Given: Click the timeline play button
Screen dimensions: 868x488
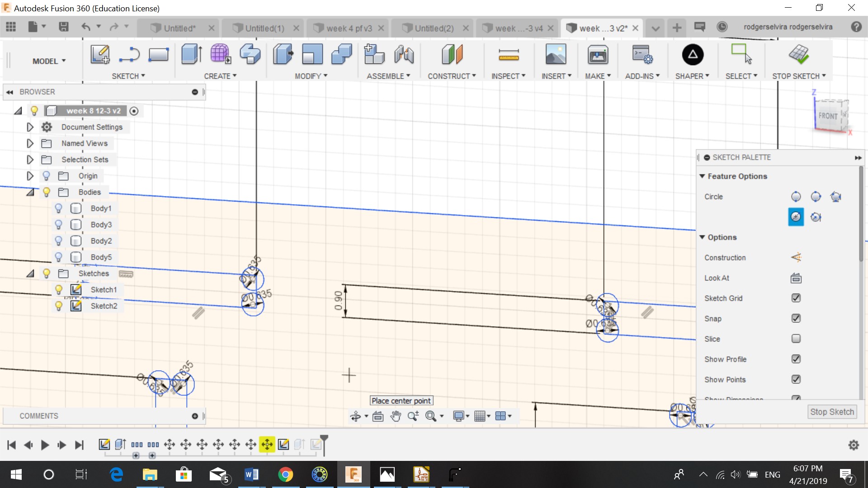Looking at the screenshot, I should (45, 445).
